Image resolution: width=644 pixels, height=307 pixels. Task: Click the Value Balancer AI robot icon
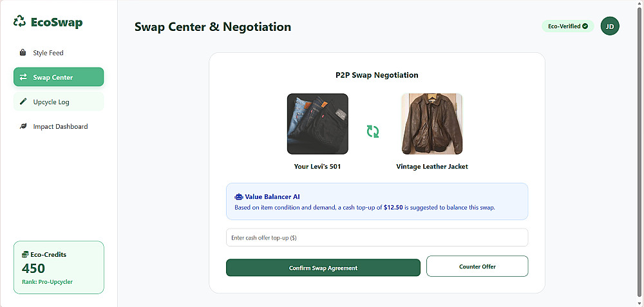pos(238,197)
